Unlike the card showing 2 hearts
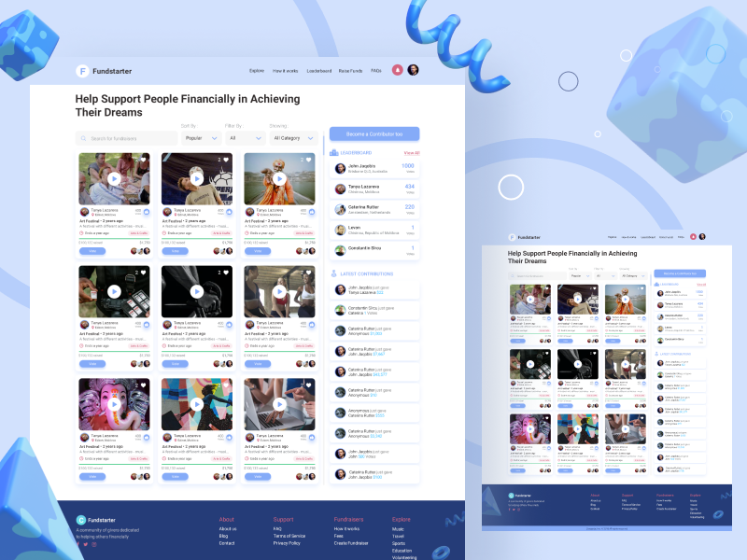Image resolution: width=747 pixels, height=560 pixels. click(x=225, y=161)
